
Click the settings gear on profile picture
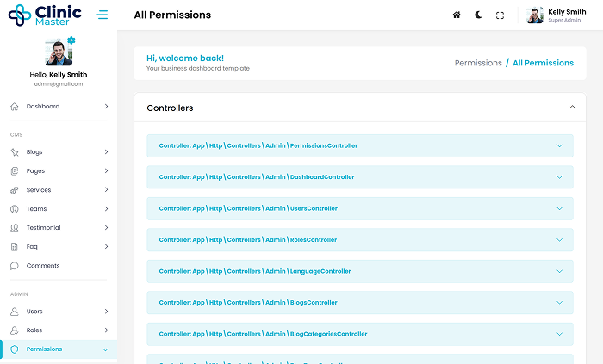[71, 40]
